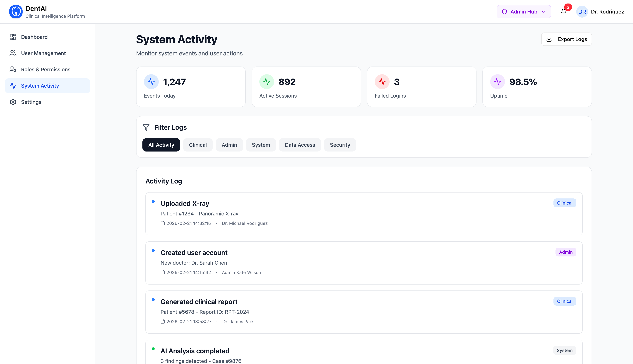Click the red Failed Logins icon
Viewport: 633px width, 364px height.
[x=382, y=82]
